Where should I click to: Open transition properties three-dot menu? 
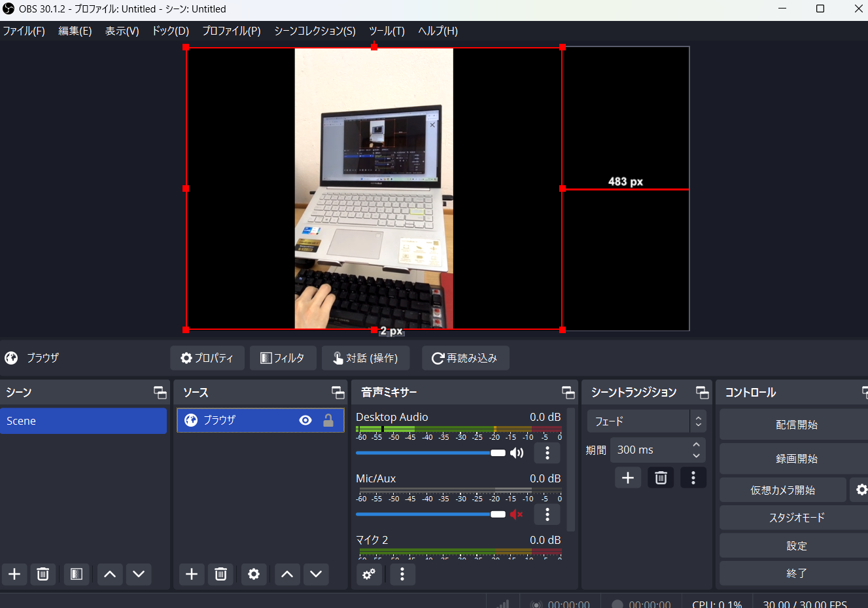pos(693,478)
